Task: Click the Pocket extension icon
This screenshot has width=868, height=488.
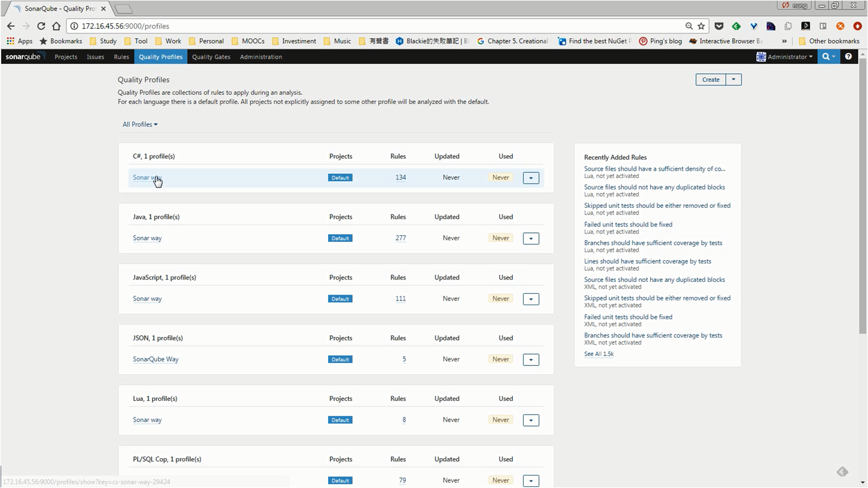Action: click(x=719, y=26)
